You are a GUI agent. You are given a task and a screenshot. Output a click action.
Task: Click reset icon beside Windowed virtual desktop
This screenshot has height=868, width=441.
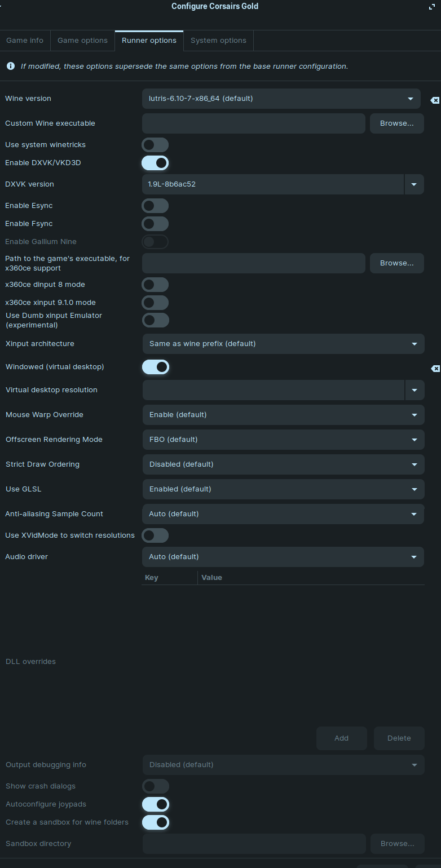click(435, 369)
